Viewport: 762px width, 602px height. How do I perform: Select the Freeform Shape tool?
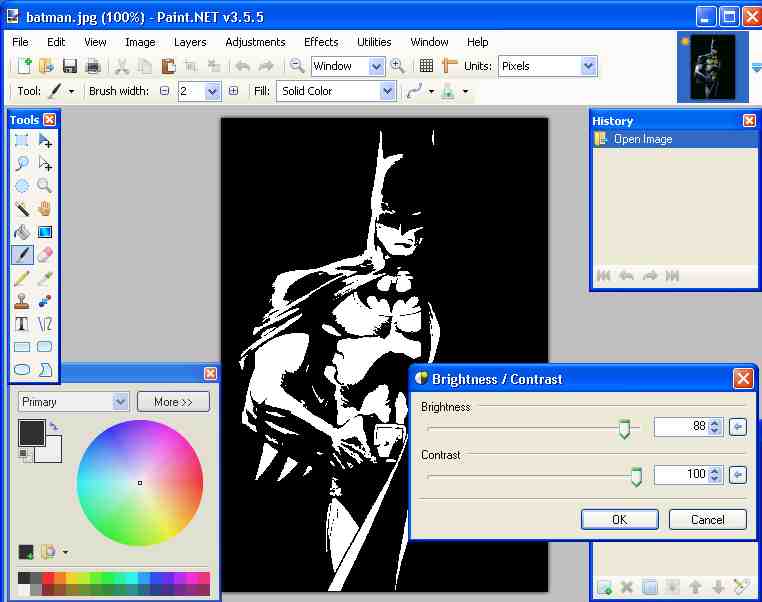[x=45, y=369]
